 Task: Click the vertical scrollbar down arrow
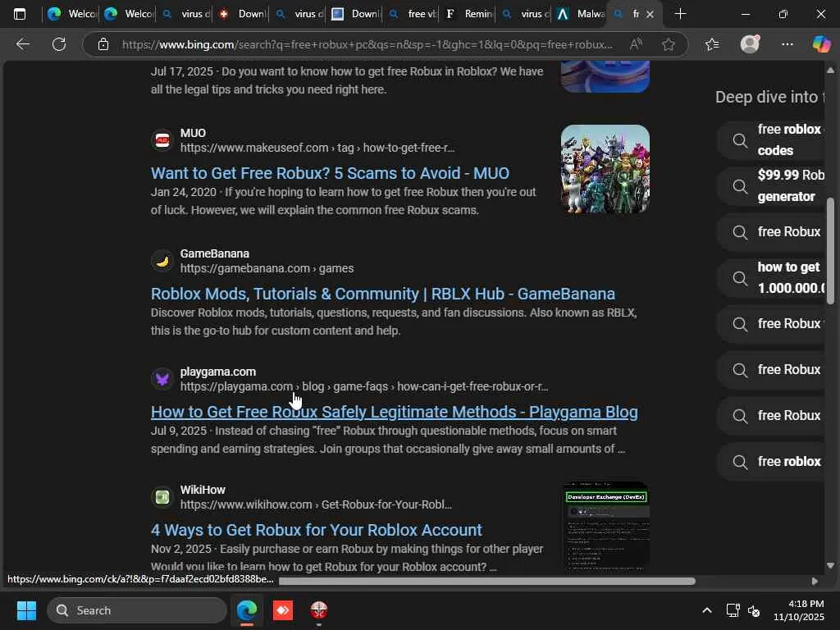click(830, 565)
